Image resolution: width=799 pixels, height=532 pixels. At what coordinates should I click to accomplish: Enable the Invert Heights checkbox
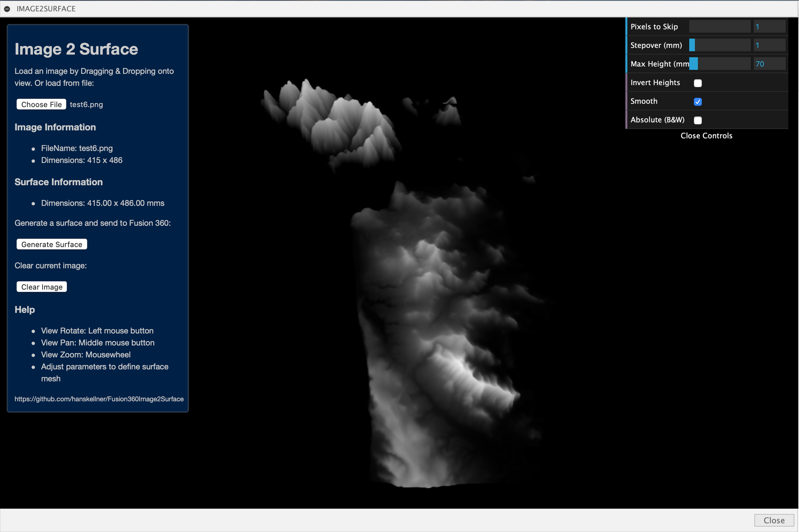[x=697, y=83]
